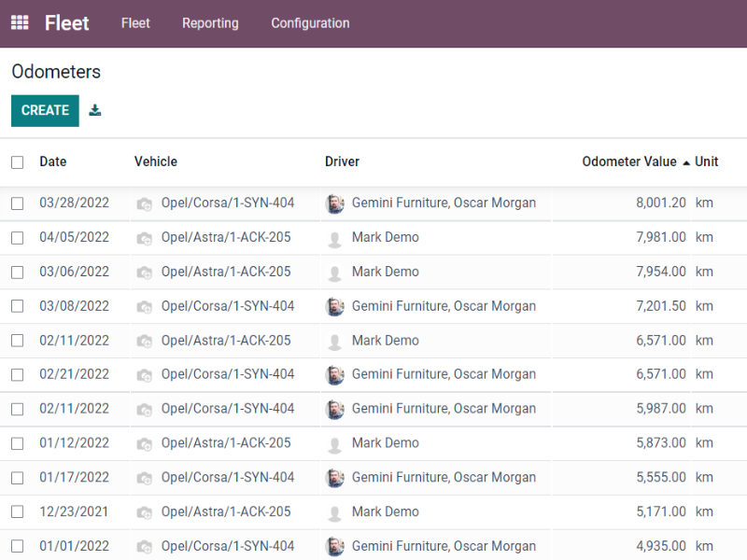This screenshot has height=560, width=747.
Task: Click Oscar Morgan avatar in 03/08/2022 row
Action: (335, 307)
